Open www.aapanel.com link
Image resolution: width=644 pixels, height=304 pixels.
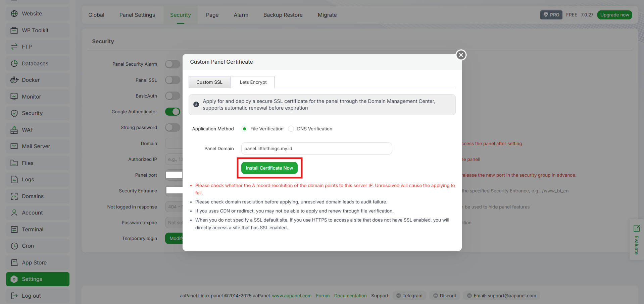tap(292, 296)
